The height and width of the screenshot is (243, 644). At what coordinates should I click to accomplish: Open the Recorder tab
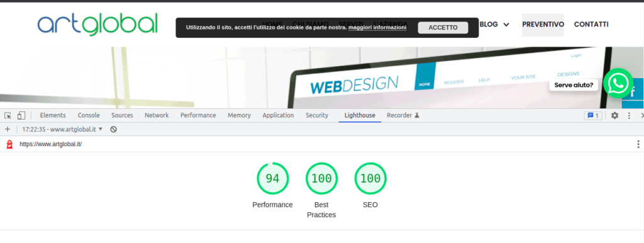tap(403, 116)
